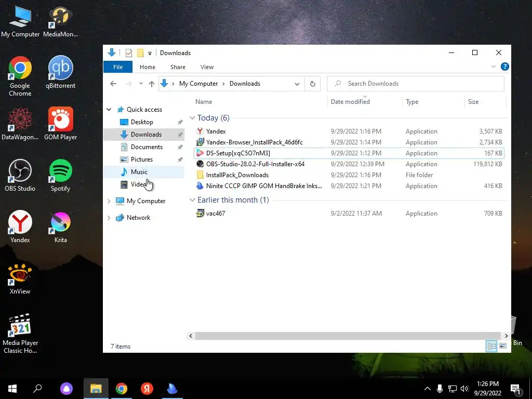Open My Computer desktop icon
Screen dimensions: 532x399
pos(20,21)
